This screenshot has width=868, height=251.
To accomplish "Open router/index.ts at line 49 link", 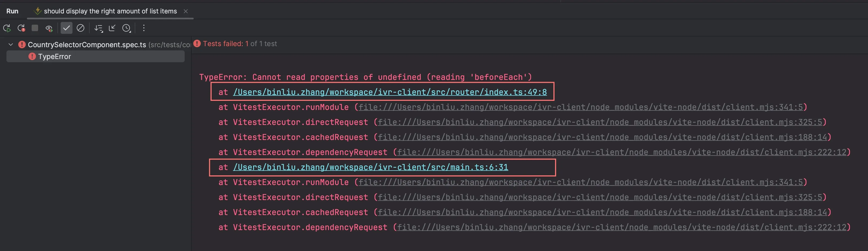I will (389, 91).
